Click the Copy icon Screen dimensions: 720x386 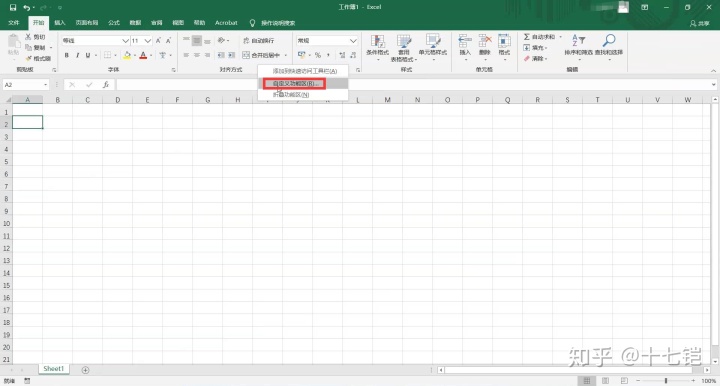coord(28,48)
